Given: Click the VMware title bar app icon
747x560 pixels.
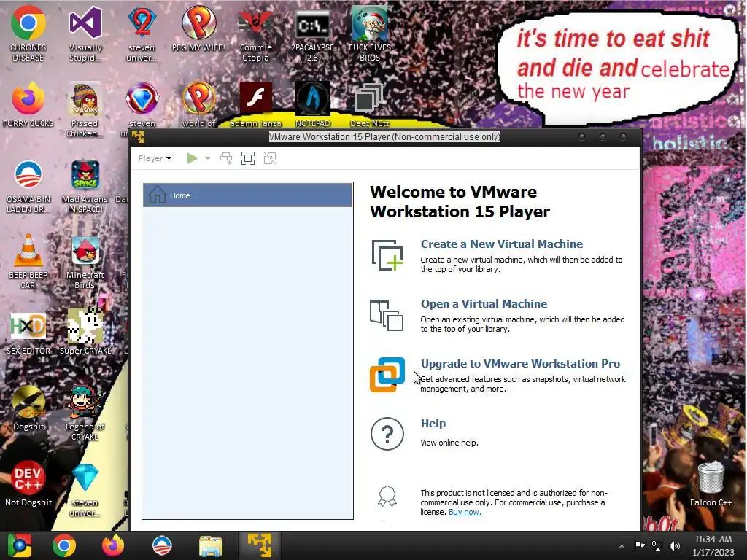Looking at the screenshot, I should click(x=138, y=137).
